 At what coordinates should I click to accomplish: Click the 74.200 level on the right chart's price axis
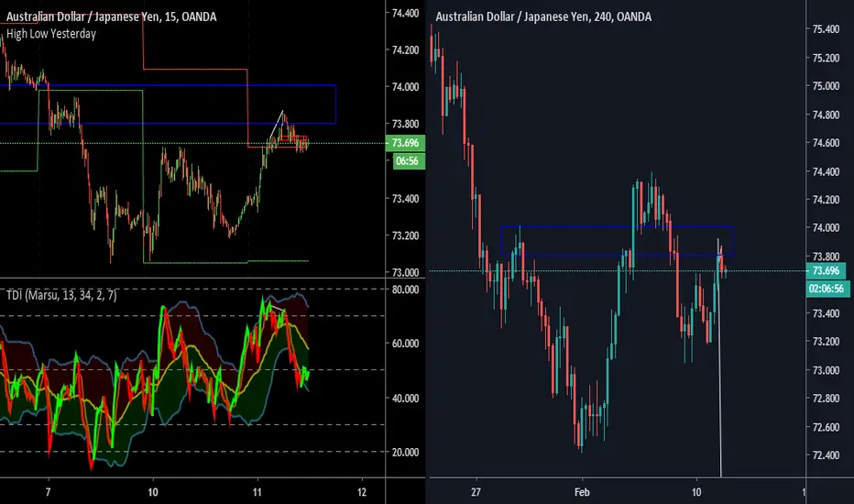click(826, 200)
